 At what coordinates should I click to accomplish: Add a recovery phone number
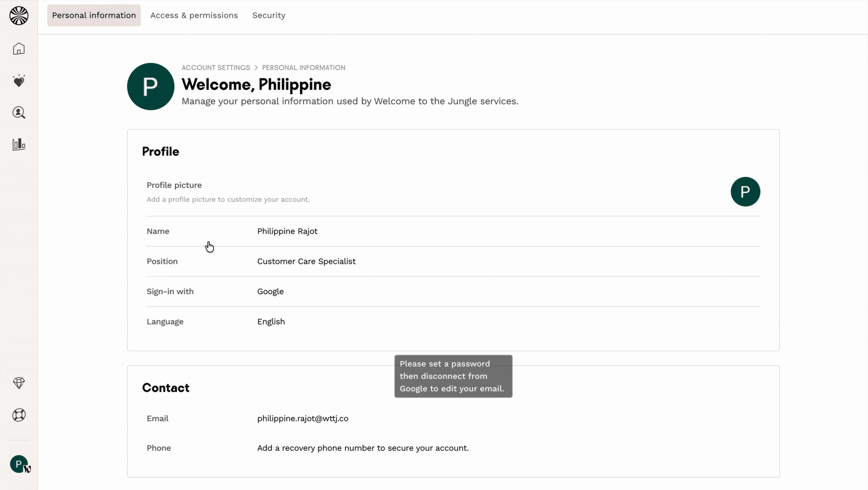363,448
